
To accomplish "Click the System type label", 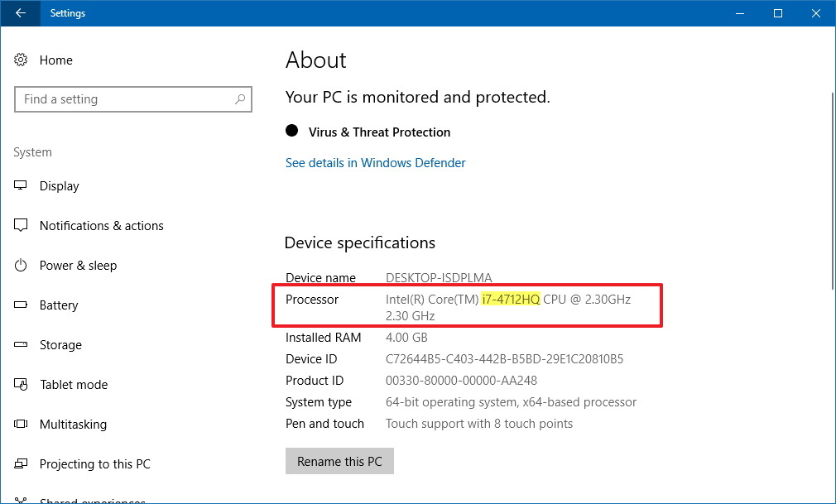I will (319, 402).
